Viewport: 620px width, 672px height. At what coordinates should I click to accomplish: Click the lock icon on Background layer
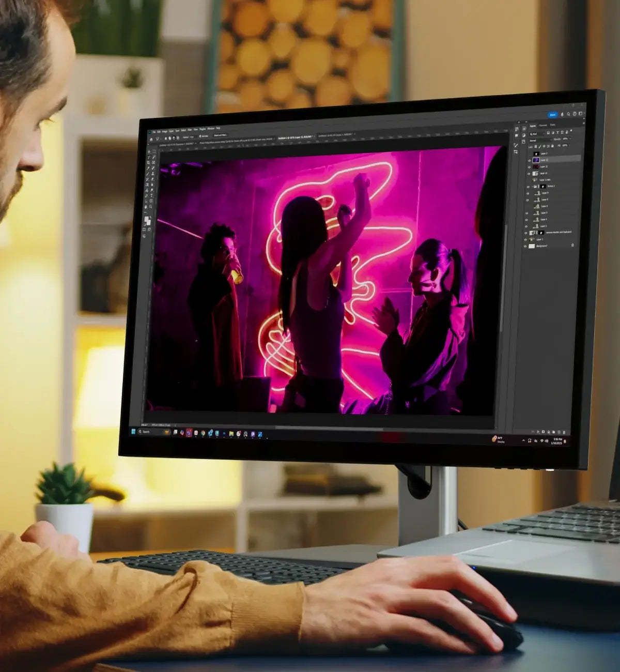[572, 246]
